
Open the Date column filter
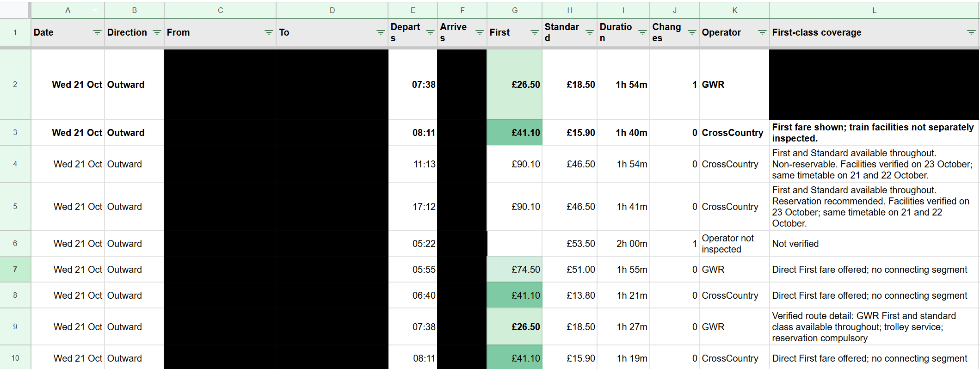tap(97, 32)
